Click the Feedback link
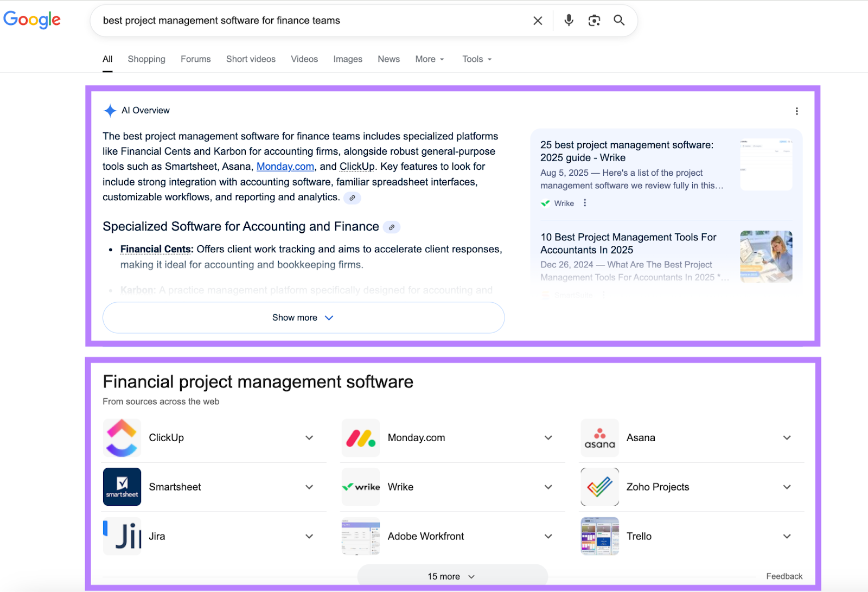This screenshot has width=868, height=592. point(783,576)
